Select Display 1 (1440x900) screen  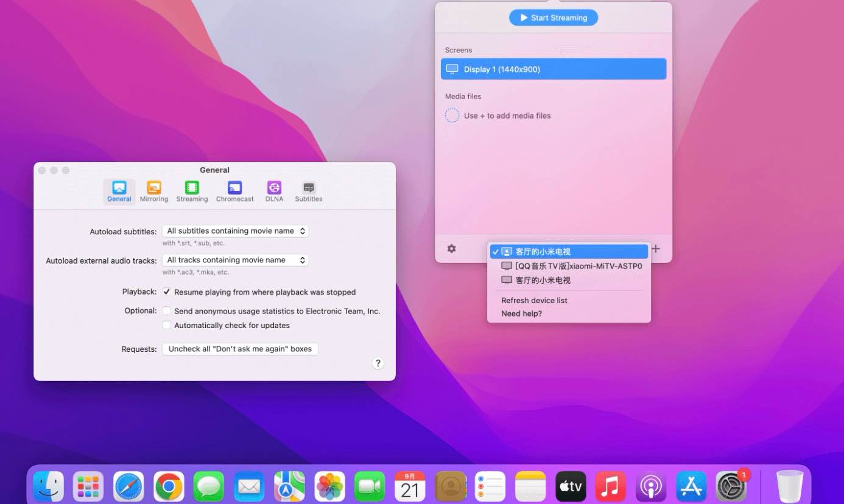click(x=553, y=69)
